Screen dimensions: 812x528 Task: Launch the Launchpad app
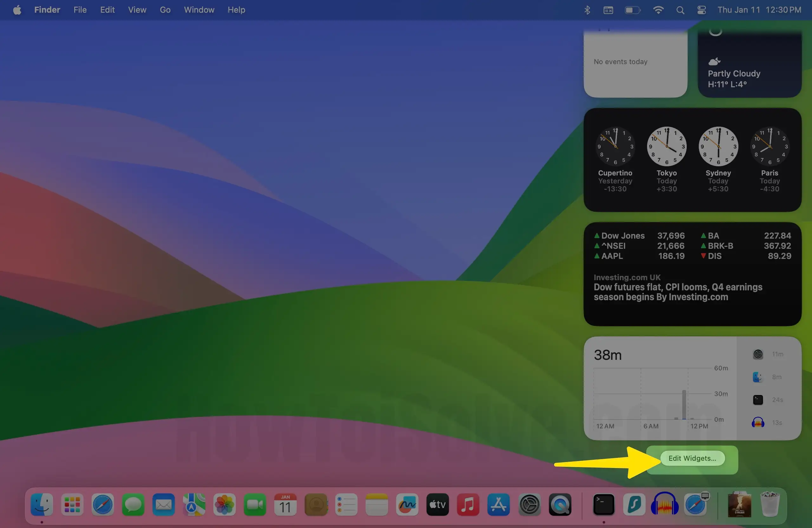click(72, 505)
